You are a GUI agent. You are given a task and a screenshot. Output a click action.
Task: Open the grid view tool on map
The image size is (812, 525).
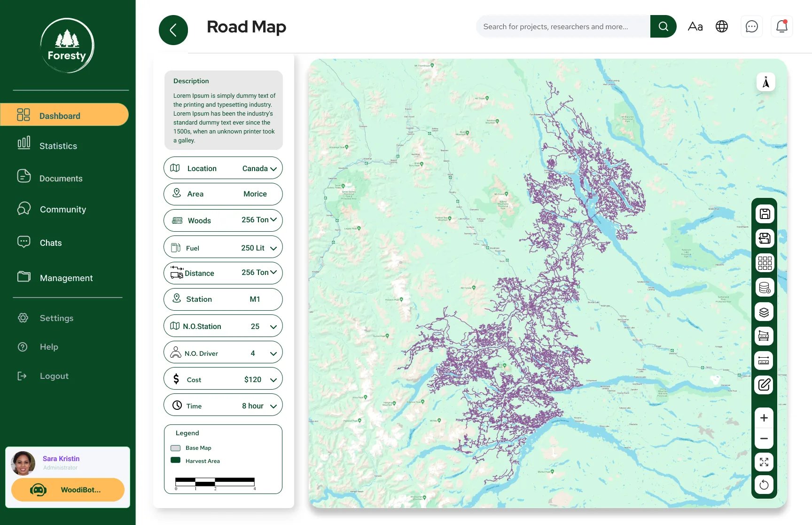765,263
